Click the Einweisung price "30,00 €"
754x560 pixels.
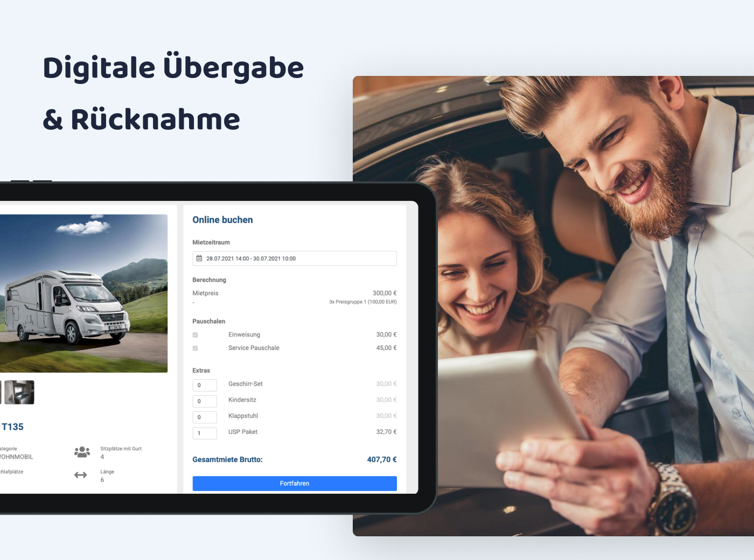pos(386,335)
